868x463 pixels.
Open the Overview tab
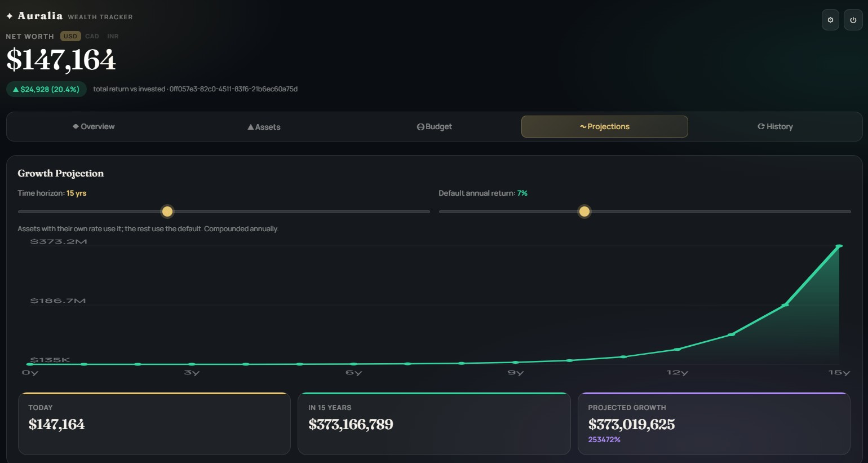point(94,126)
